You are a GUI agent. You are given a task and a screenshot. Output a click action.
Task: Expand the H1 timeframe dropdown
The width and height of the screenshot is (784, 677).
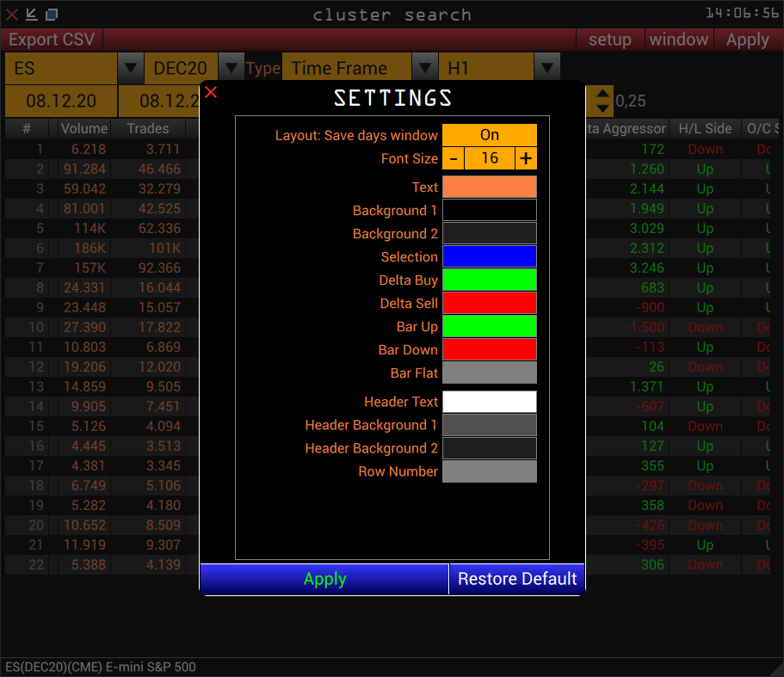point(546,66)
